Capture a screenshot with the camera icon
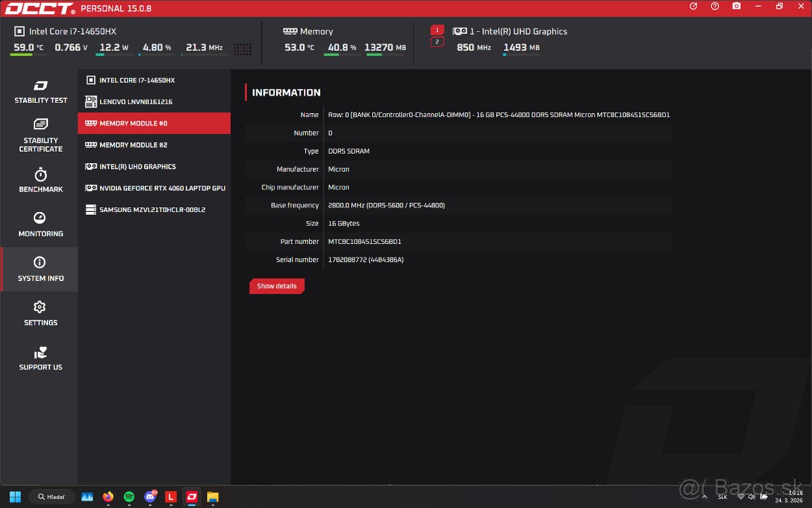812x508 pixels. coord(736,6)
